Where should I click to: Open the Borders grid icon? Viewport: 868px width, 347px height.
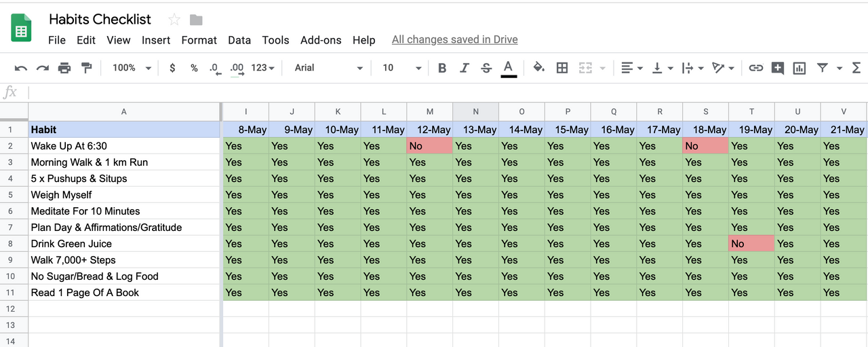click(561, 68)
